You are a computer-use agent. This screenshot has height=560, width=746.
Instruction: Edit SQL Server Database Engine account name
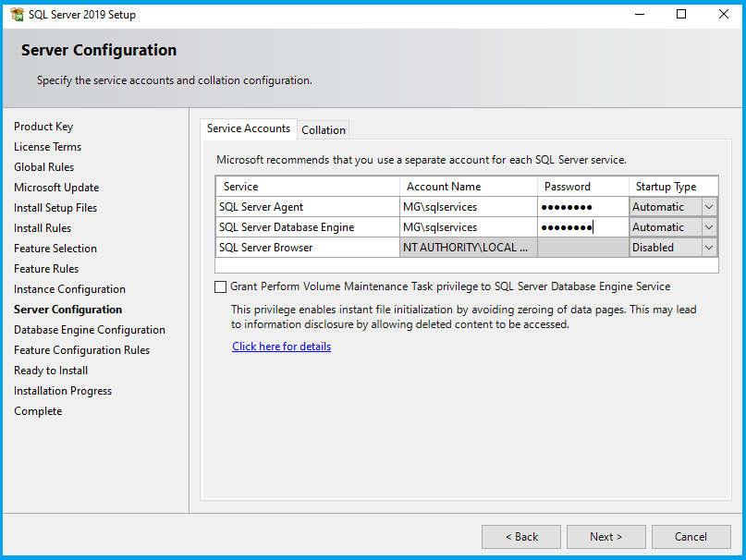[468, 227]
